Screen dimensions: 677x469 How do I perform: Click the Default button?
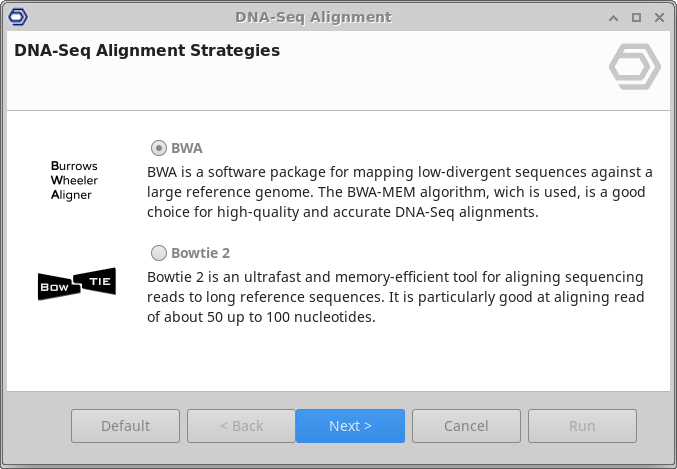pyautogui.click(x=126, y=426)
